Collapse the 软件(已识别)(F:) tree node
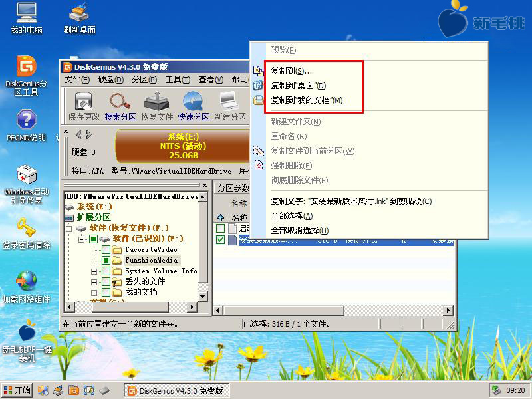The image size is (532, 399). tap(81, 239)
